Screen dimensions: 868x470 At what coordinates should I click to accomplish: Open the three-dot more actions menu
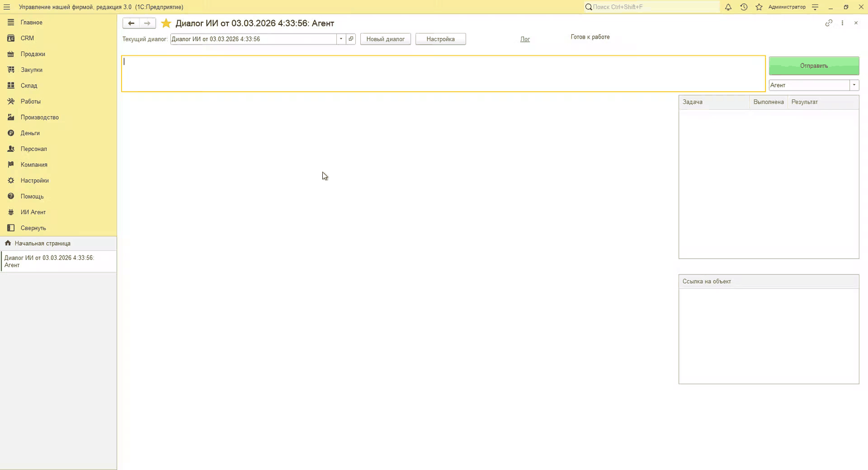click(843, 23)
